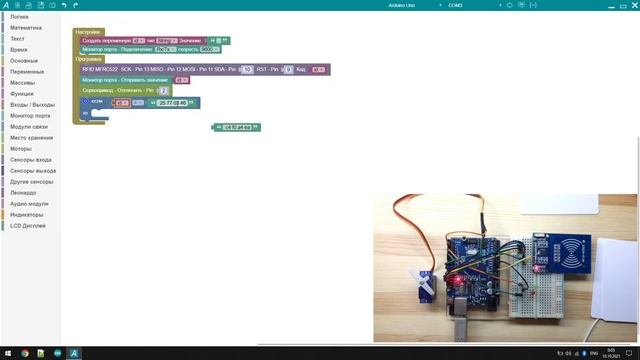This screenshot has height=360, width=640.
Task: Open the Код variable dropdown in RFID block
Action: click(318, 69)
